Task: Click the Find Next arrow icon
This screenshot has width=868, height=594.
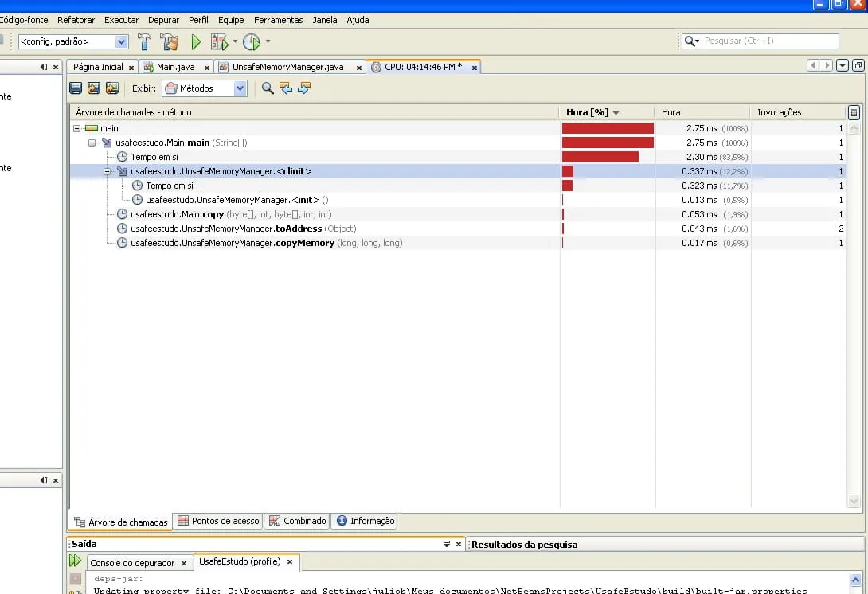Action: coord(303,88)
